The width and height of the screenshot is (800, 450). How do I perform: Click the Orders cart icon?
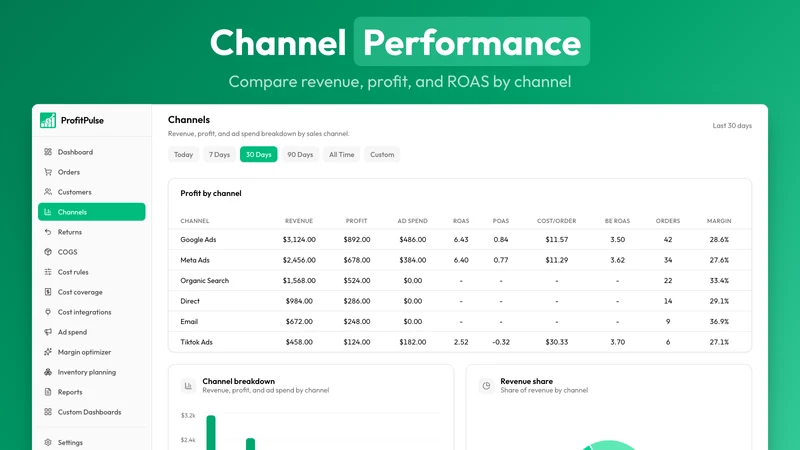[x=48, y=172]
